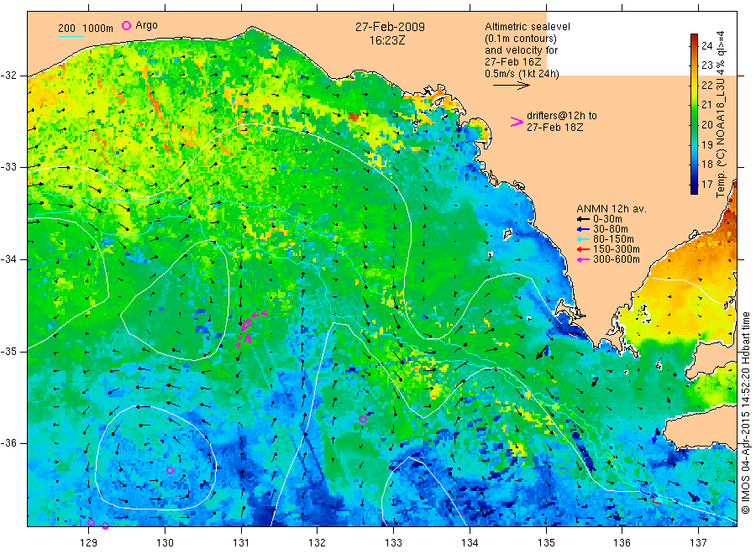Click the '16:23Z' time label
756x554 pixels.
(387, 41)
